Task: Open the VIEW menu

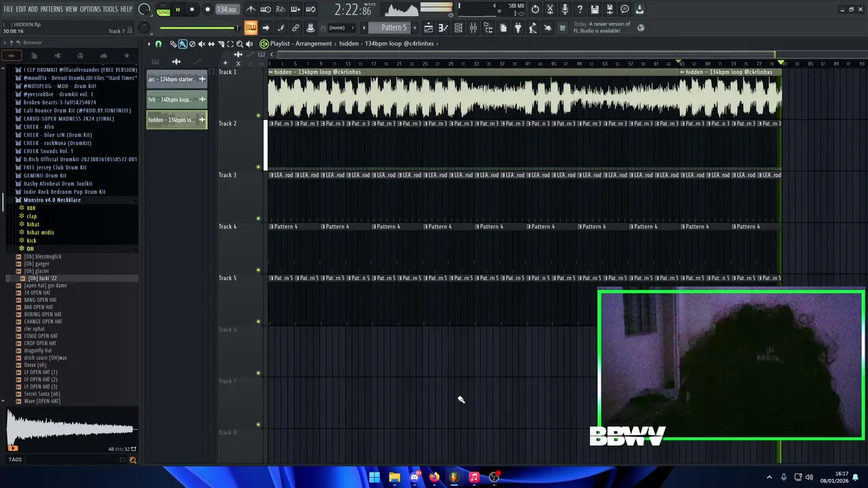Action: (71, 9)
